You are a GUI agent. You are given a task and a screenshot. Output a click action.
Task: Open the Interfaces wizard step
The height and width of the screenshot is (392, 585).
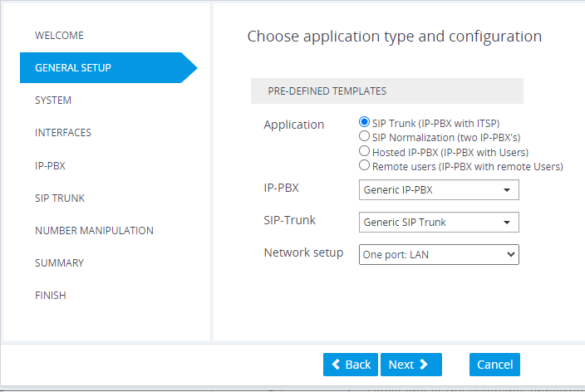63,133
